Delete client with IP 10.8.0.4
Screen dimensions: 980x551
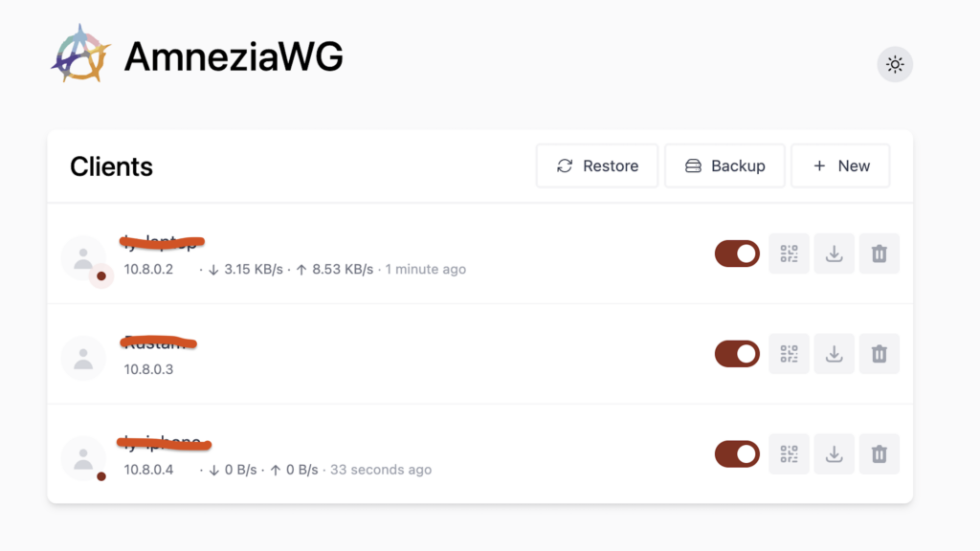[879, 453]
